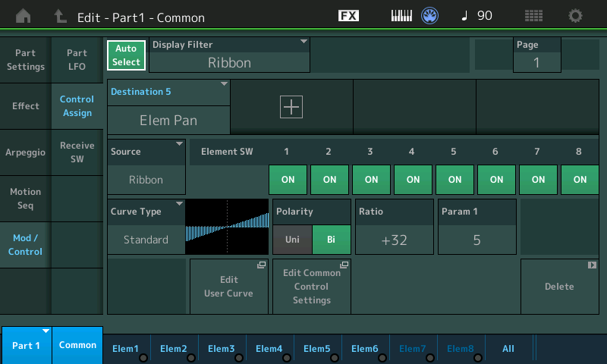Turn off Element SW 3
607x364 pixels.
(x=371, y=180)
